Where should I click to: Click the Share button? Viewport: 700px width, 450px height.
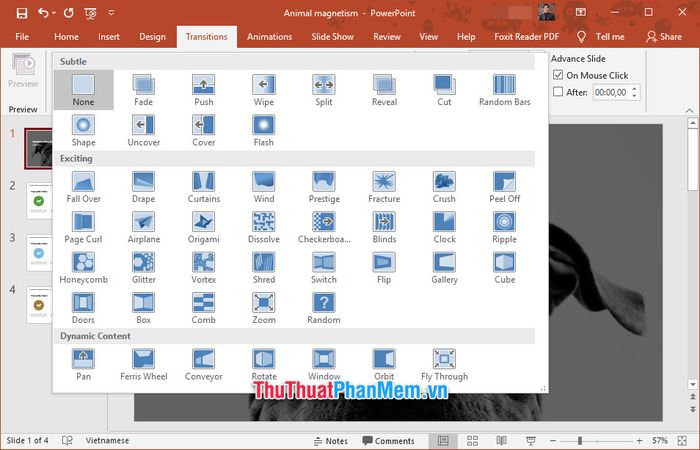click(x=664, y=37)
